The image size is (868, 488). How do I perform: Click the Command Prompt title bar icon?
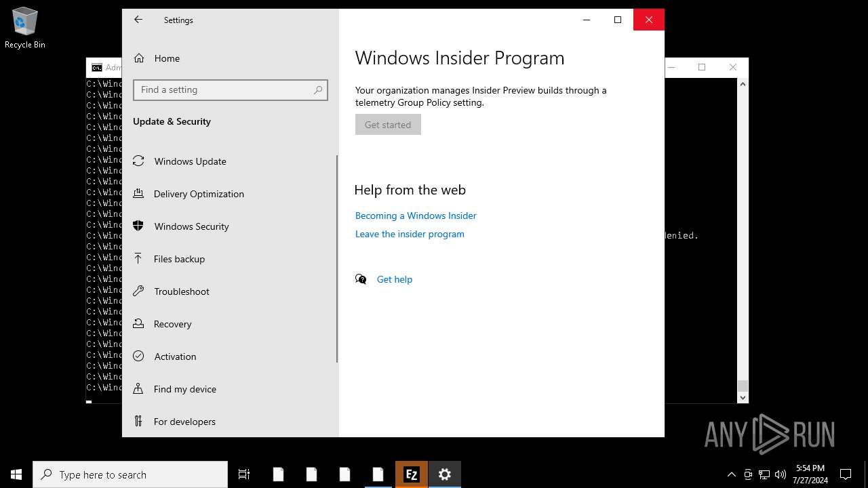pyautogui.click(x=97, y=68)
